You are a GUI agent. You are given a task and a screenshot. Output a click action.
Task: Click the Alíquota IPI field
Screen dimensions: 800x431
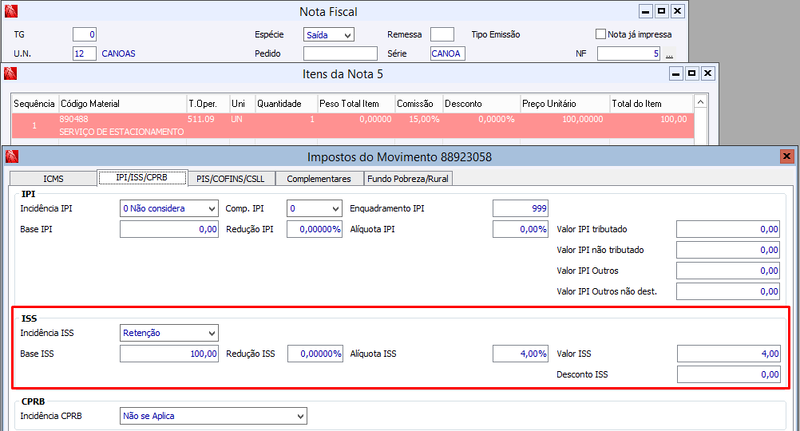tap(520, 230)
